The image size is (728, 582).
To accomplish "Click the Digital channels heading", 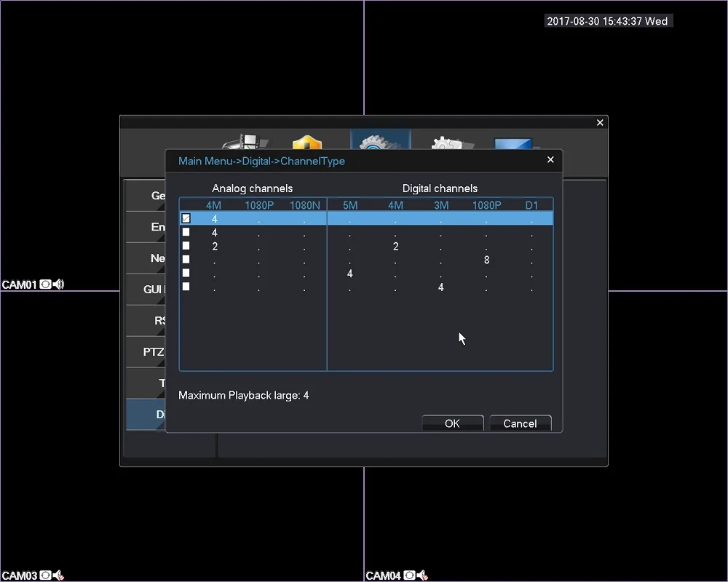I will coord(440,188).
